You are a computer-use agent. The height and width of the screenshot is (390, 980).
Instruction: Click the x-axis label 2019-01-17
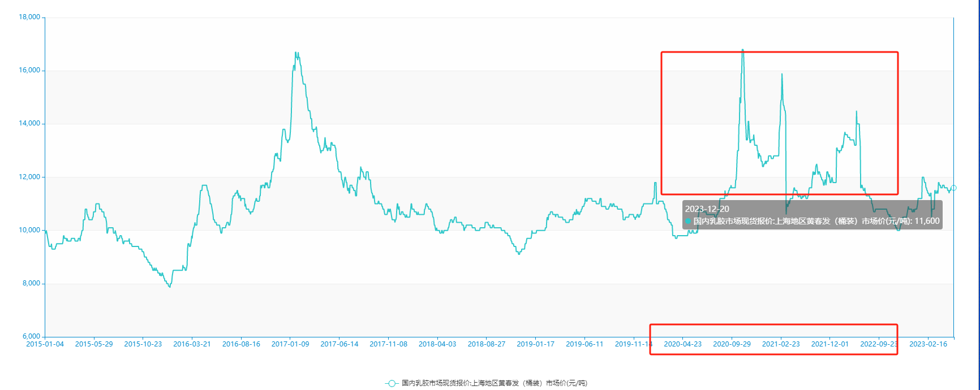pos(535,344)
